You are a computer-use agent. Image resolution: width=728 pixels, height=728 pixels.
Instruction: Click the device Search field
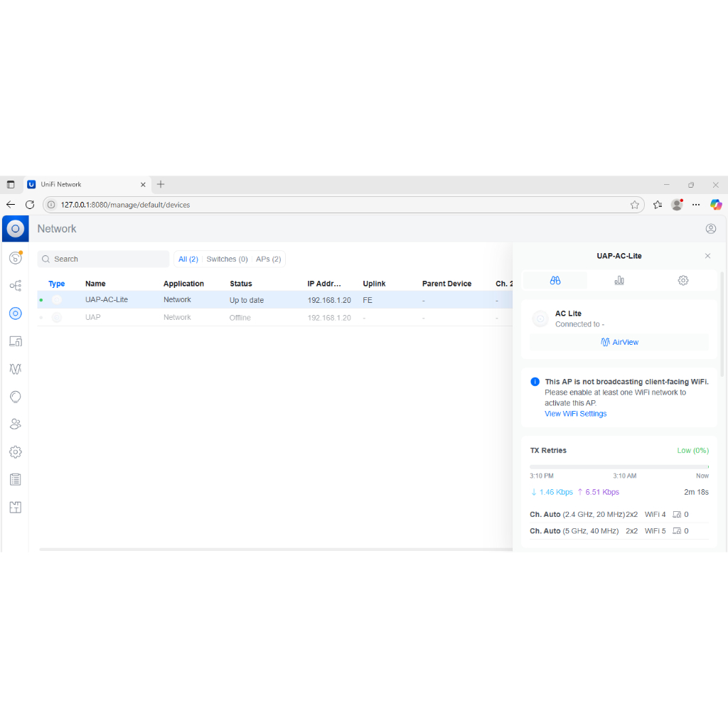point(103,259)
